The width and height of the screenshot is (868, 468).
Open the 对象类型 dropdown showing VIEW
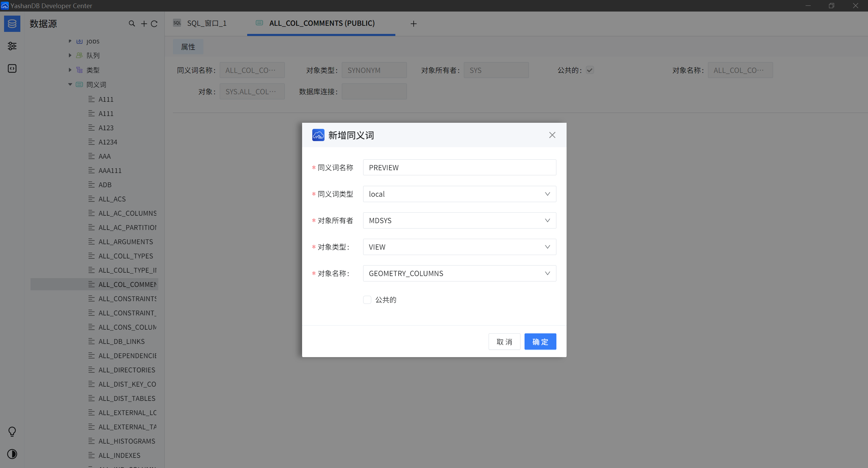[459, 247]
